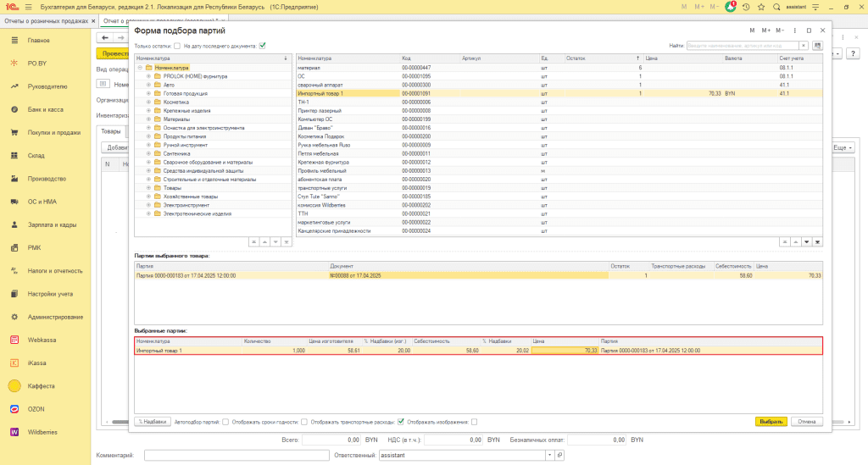Focus the Найти search input
Screen dimensions: 868x465
743,46
